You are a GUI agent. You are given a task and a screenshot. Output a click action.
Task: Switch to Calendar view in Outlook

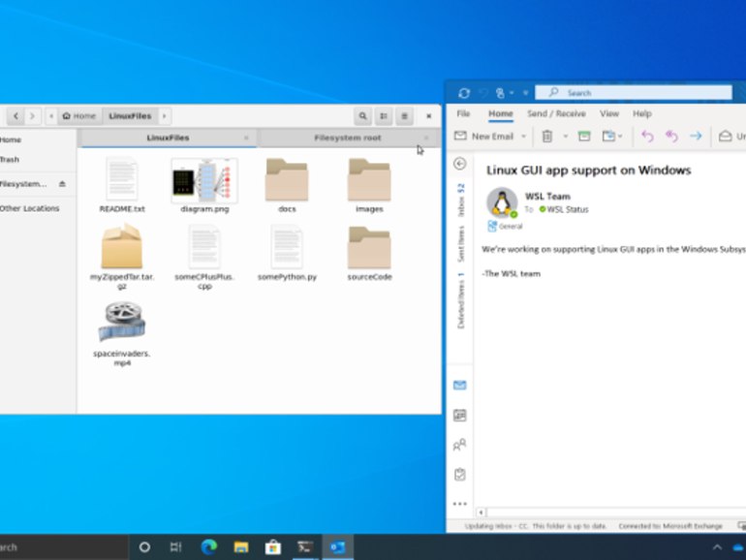[459, 416]
